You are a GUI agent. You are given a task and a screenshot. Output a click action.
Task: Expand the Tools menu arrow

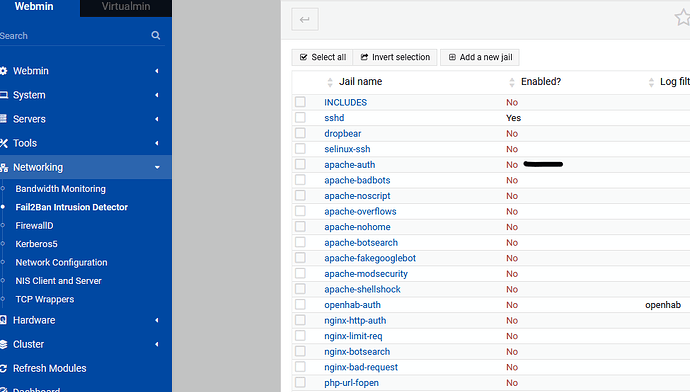(157, 143)
